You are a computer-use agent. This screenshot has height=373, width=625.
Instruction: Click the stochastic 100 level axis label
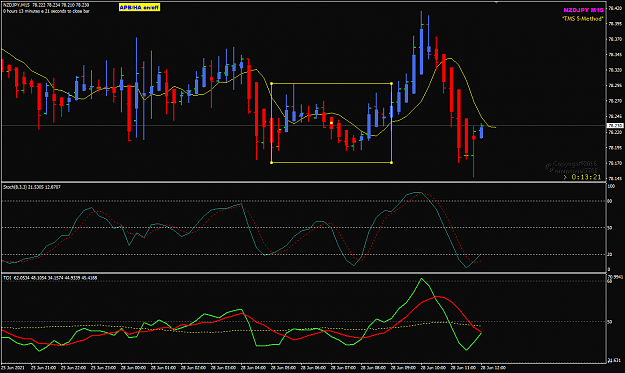pyautogui.click(x=611, y=186)
